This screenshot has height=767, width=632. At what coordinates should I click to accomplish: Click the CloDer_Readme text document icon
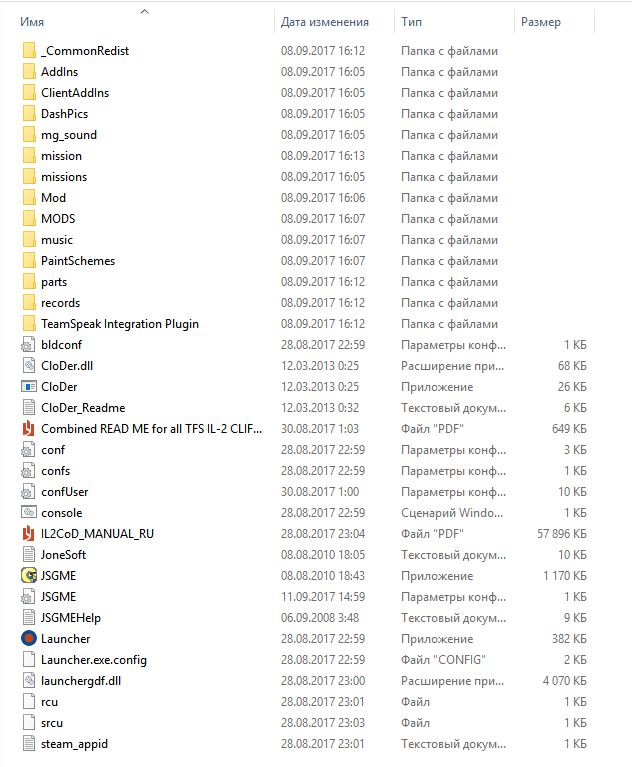[29, 408]
